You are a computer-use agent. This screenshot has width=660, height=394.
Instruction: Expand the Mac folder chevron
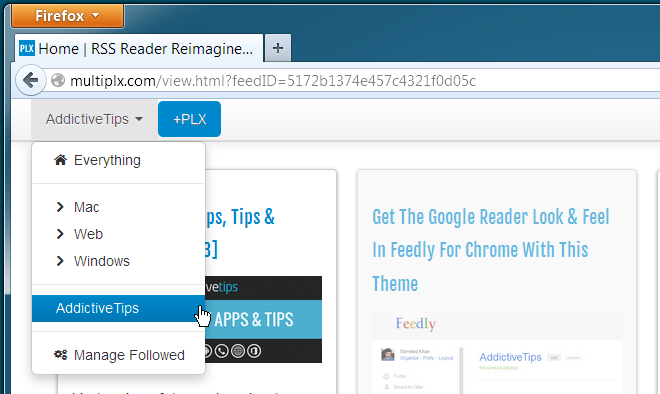coord(60,207)
